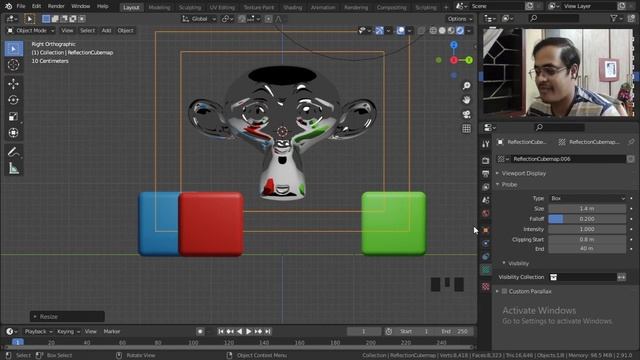Viewport: 640px width, 360px height.
Task: Click the timeline Marker menu
Action: point(112,331)
